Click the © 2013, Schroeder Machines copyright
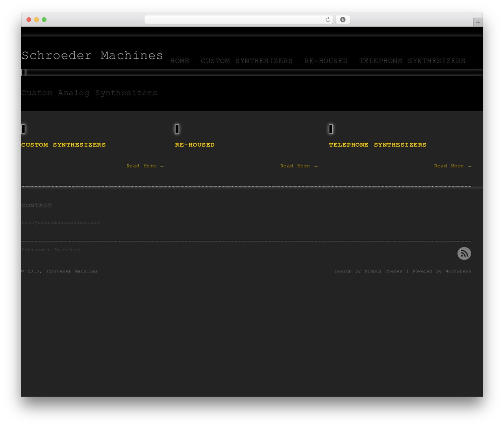504x427 pixels. click(59, 271)
